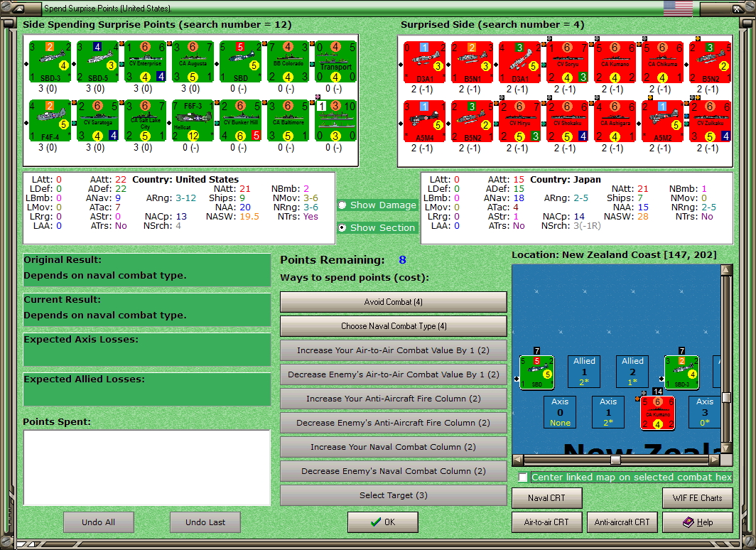Select the green Transport ship counter
The width and height of the screenshot is (756, 550).
[335, 62]
